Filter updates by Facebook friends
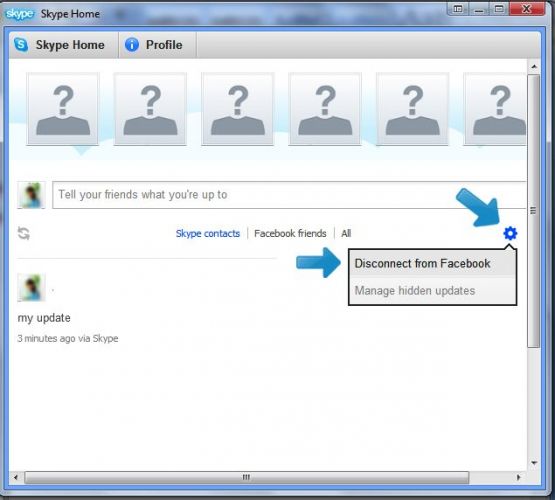555x500 pixels. pyautogui.click(x=290, y=233)
